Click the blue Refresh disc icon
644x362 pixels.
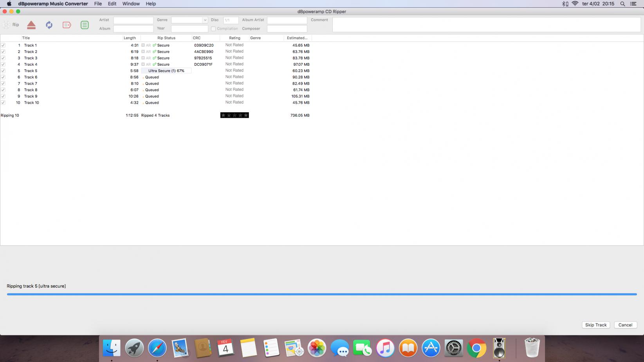(49, 25)
